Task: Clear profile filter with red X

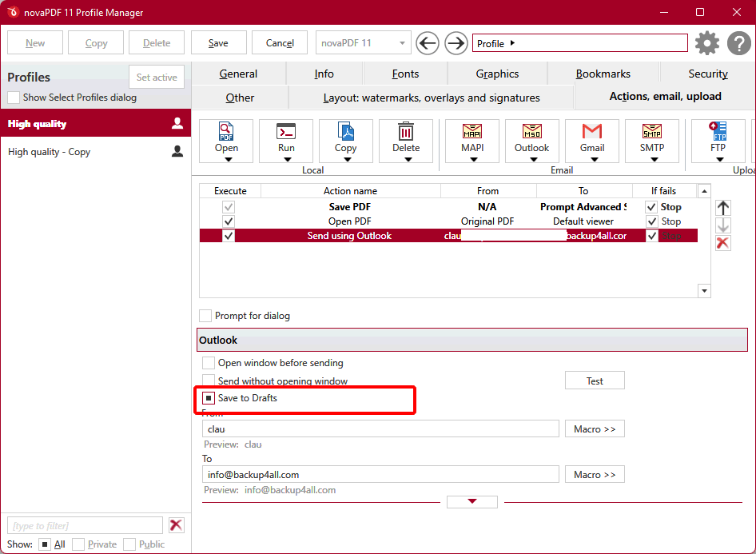Action: pos(177,525)
